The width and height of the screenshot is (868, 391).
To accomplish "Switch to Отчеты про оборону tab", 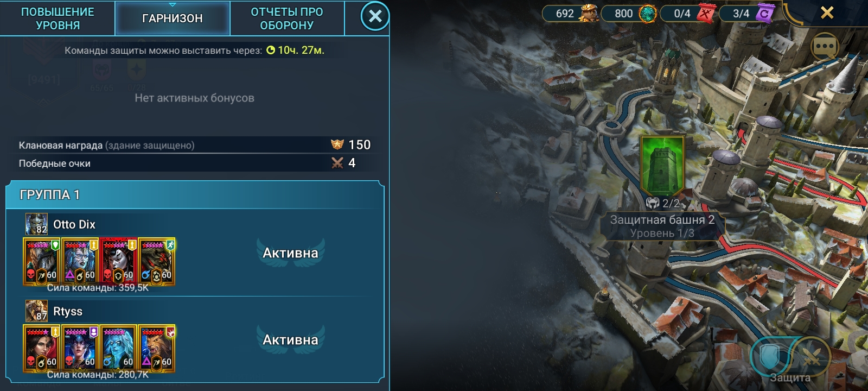I will coord(287,18).
